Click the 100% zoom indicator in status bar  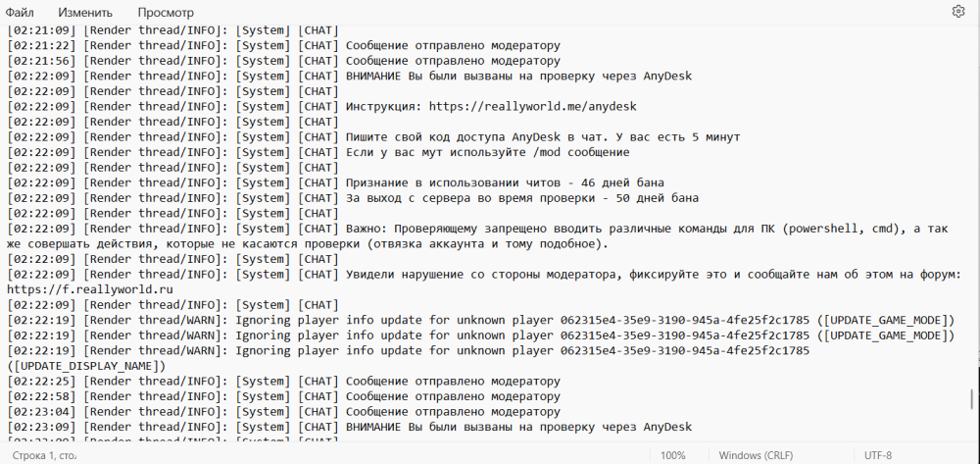click(x=672, y=455)
